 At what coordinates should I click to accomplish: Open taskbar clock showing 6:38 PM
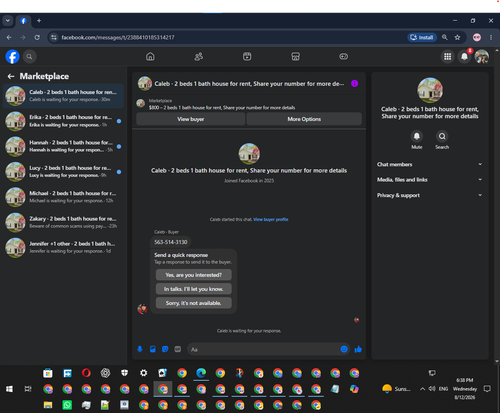[465, 389]
